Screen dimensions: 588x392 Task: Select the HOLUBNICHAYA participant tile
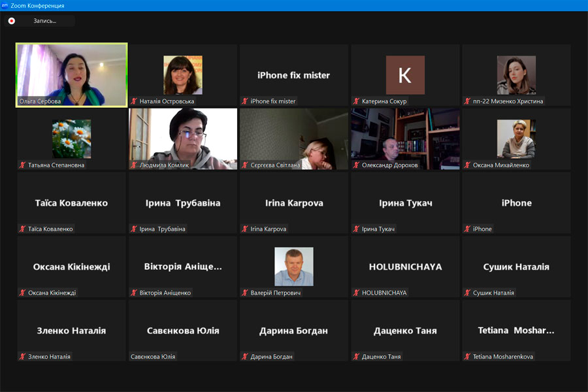[x=405, y=267]
